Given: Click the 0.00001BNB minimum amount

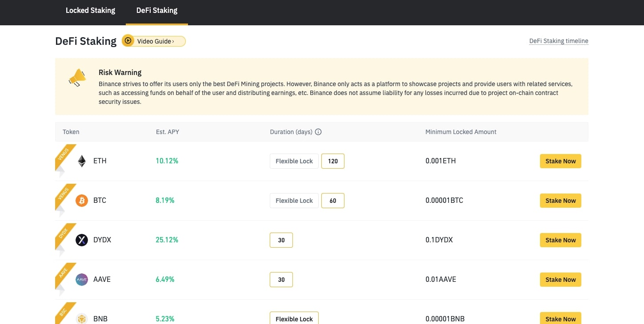Looking at the screenshot, I should [445, 319].
